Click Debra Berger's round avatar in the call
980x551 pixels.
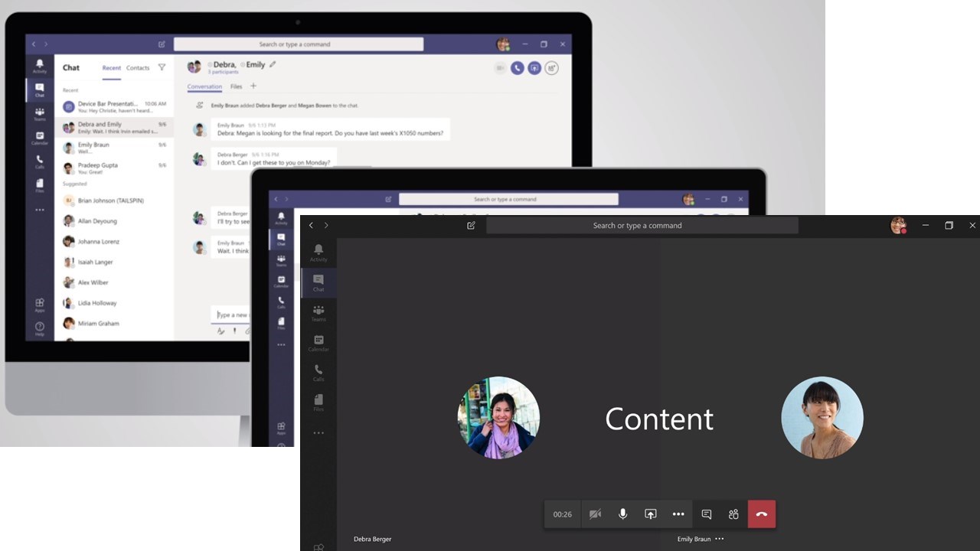coord(498,418)
